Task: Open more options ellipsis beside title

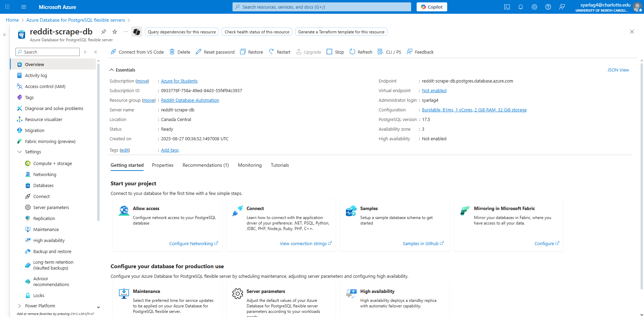Action: click(x=126, y=32)
